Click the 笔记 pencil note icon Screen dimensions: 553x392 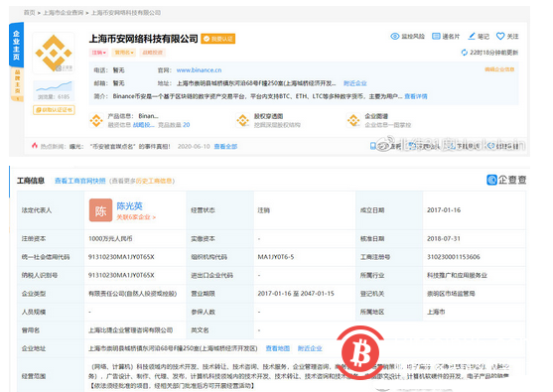point(472,36)
